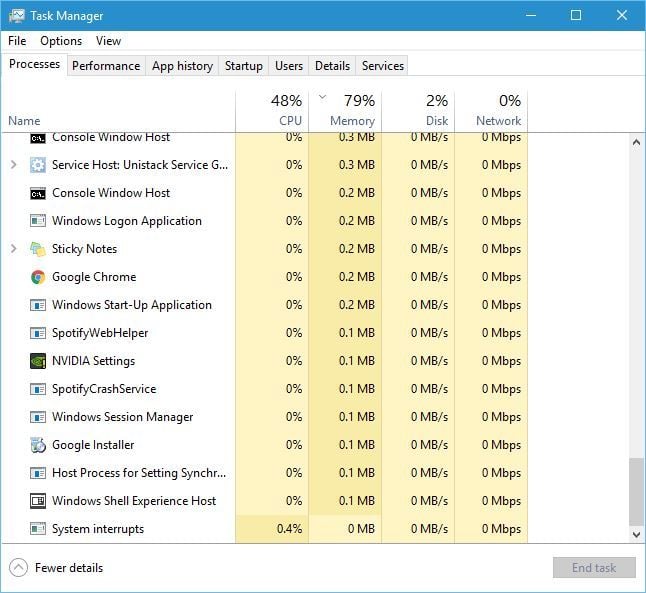This screenshot has height=593, width=646.
Task: Open the Startup tab
Action: [x=243, y=66]
